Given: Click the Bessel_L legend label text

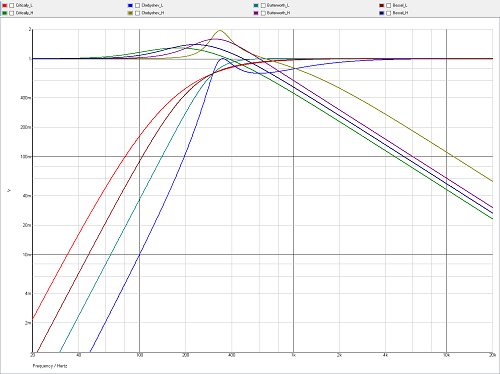Looking at the screenshot, I should [400, 6].
